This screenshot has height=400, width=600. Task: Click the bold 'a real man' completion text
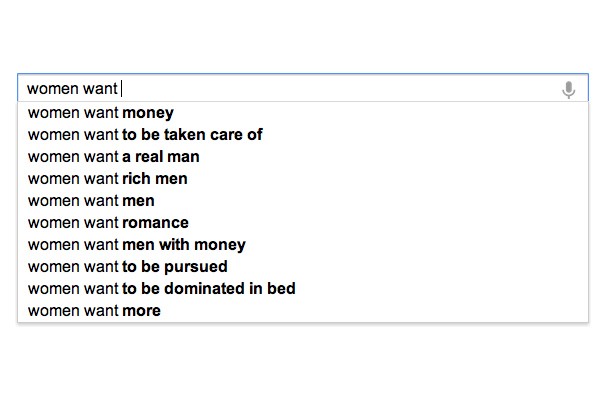(x=160, y=157)
